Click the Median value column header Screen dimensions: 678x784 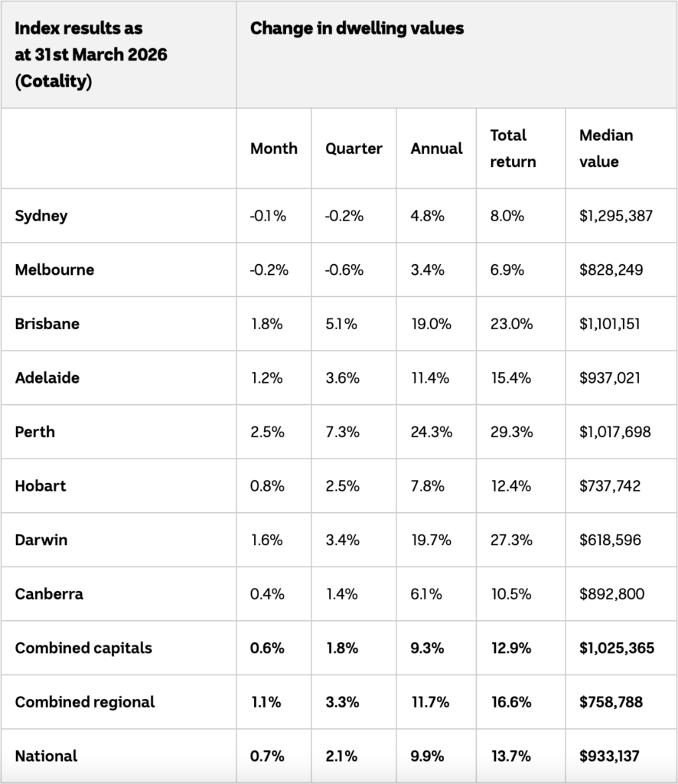(x=606, y=149)
